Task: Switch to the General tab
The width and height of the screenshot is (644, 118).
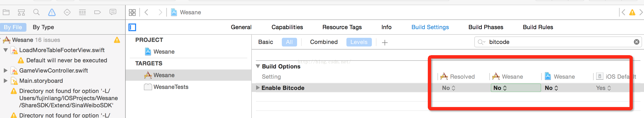Action: pyautogui.click(x=241, y=27)
